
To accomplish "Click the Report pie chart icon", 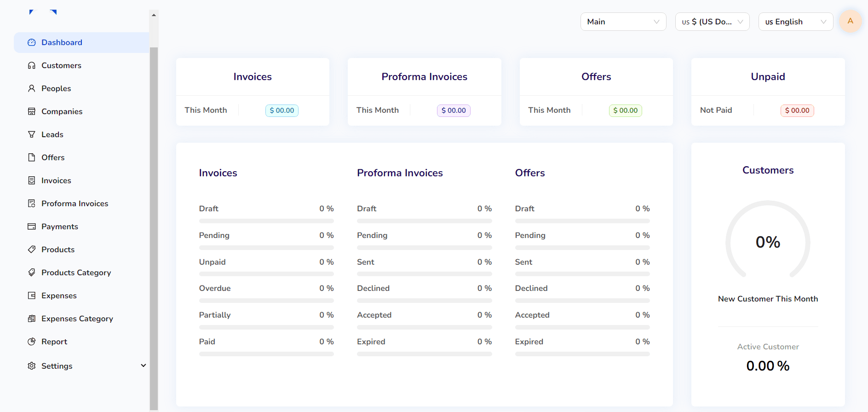I will (31, 342).
